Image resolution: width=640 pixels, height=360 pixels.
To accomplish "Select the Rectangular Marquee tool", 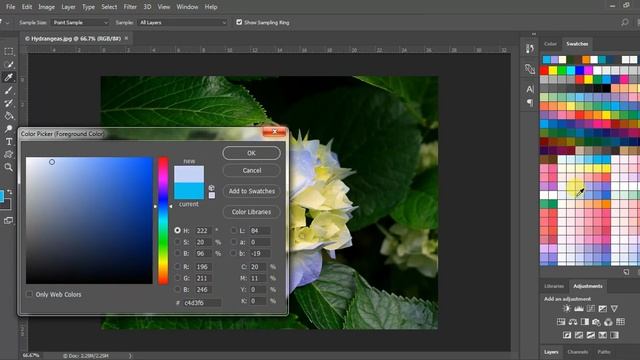I will [9, 52].
